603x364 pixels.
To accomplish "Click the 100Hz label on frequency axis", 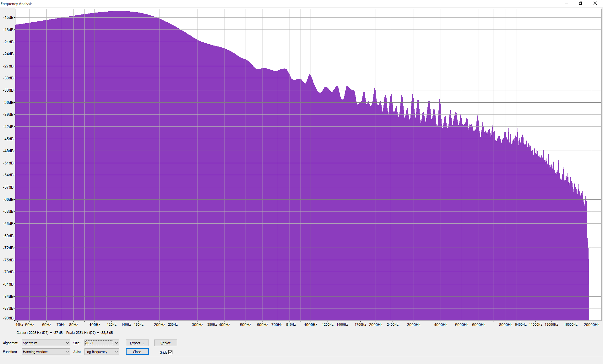I will 95,325.
